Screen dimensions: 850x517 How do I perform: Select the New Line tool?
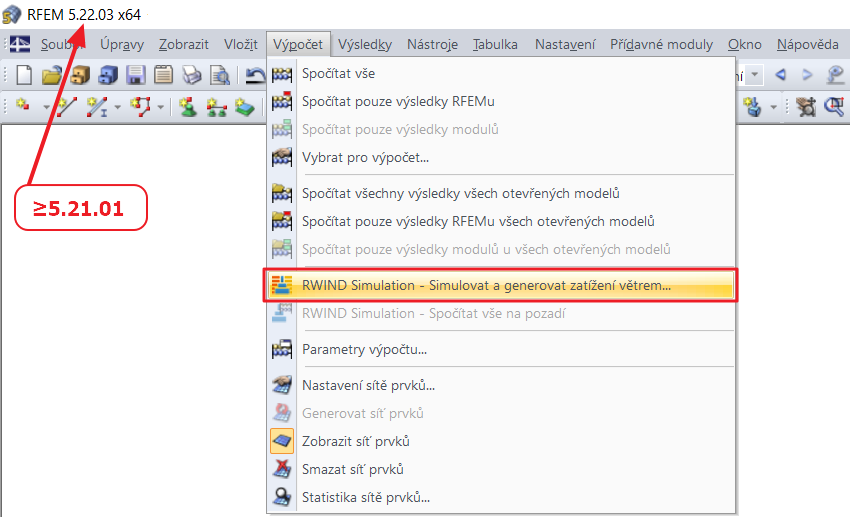coord(67,106)
